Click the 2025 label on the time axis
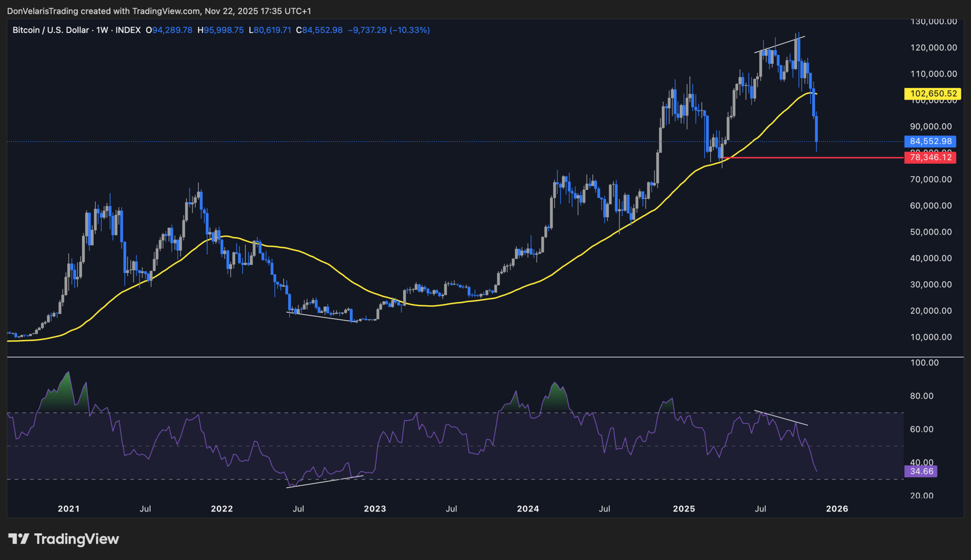 684,509
